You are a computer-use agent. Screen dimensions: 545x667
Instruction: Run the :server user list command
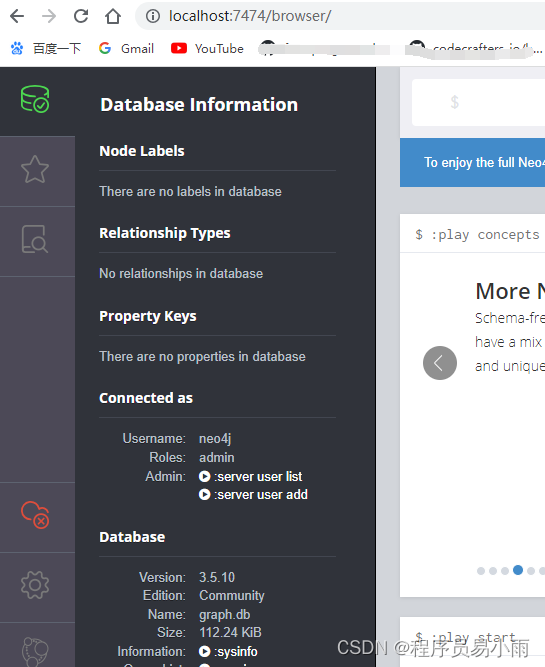click(x=251, y=476)
